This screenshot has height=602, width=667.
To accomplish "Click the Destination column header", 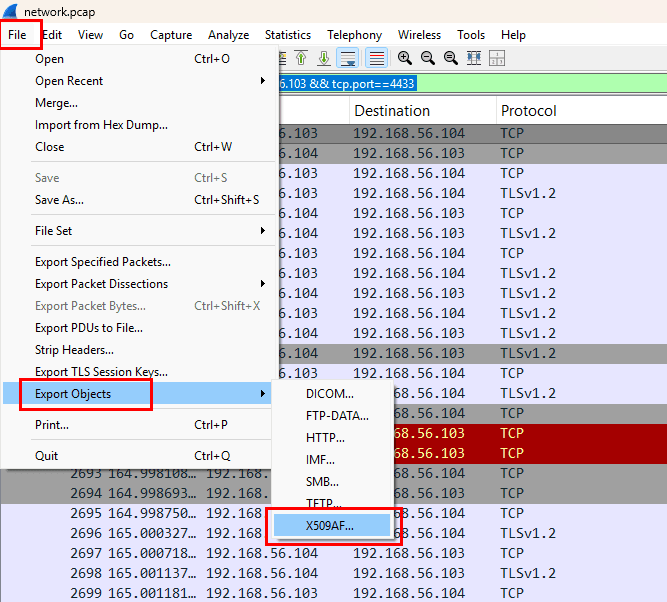I will click(392, 111).
